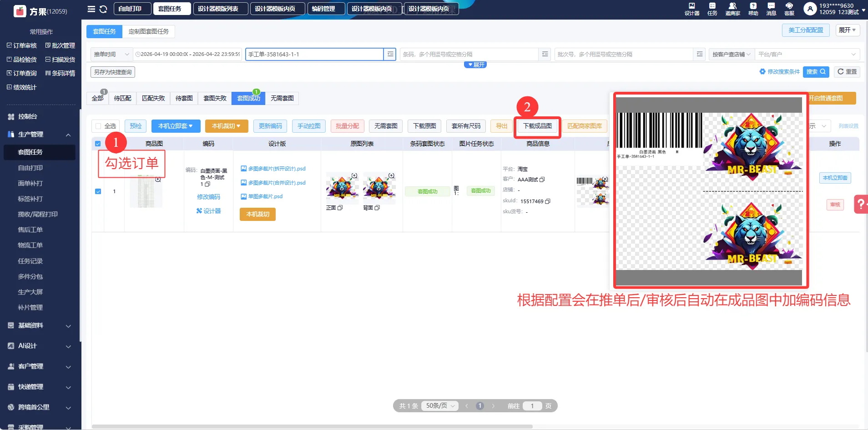Toggle the 全选 checkbox
Viewport: 868px width, 430px height.
(98, 126)
